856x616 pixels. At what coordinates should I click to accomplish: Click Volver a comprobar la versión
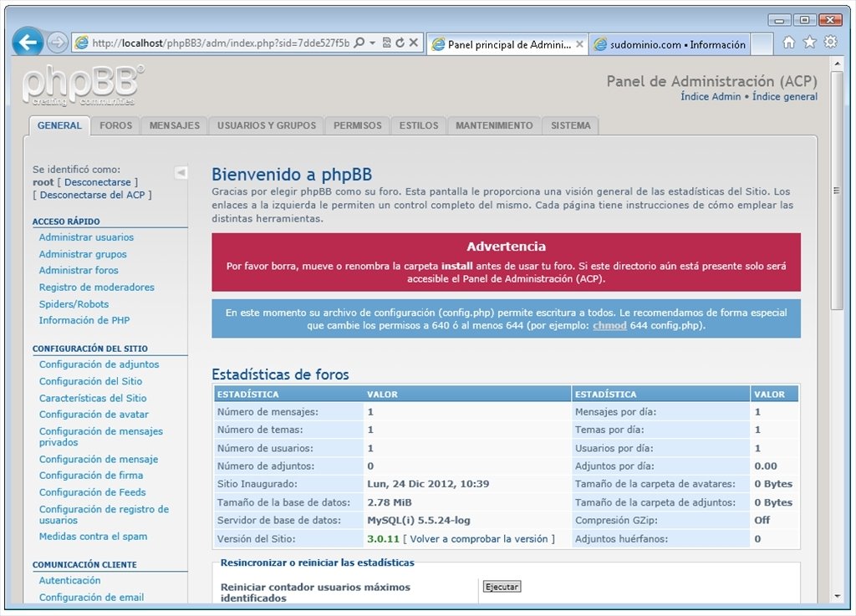479,539
